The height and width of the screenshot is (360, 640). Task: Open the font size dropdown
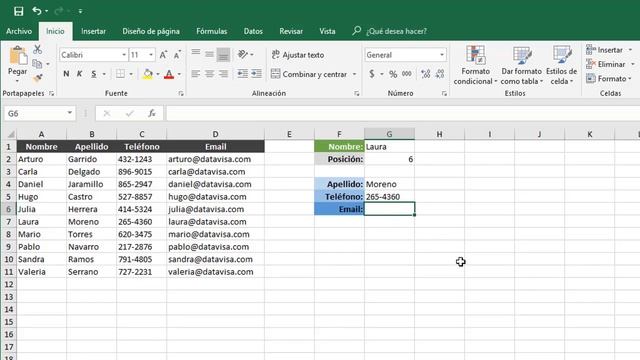(151, 55)
